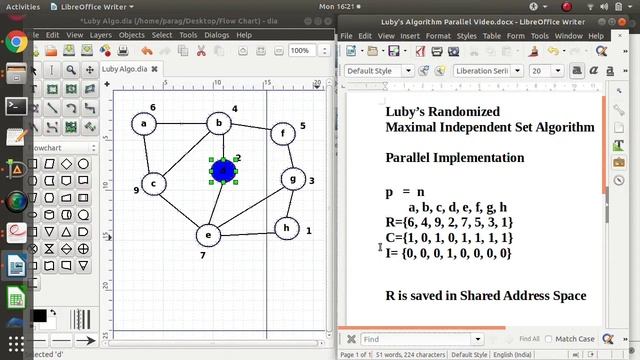Image resolution: width=640 pixels, height=360 pixels.
Task: Click Find All button in Find bar
Action: pyautogui.click(x=529, y=339)
